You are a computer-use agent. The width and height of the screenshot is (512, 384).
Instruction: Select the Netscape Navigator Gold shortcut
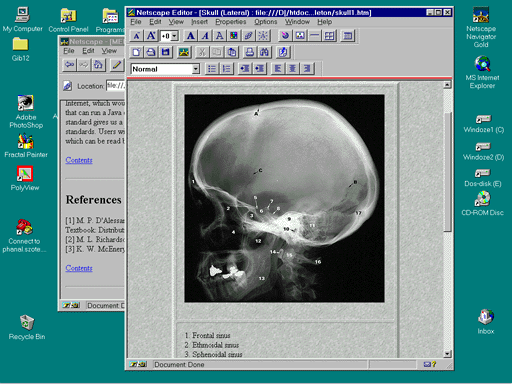[481, 27]
